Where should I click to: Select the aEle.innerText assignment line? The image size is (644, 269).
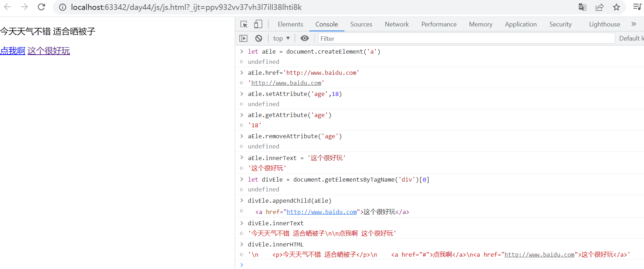tap(297, 158)
